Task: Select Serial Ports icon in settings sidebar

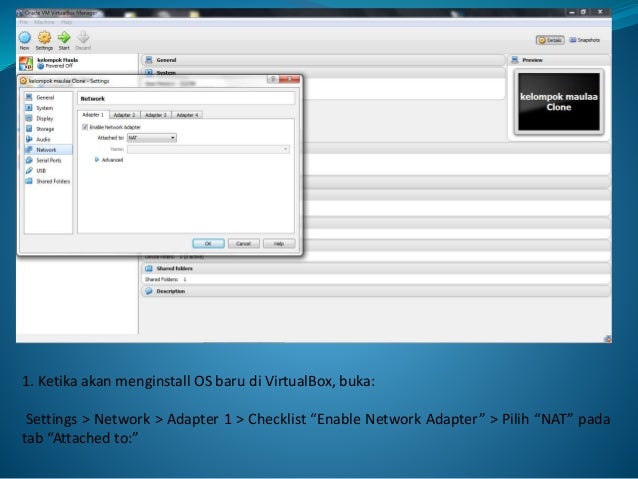Action: click(29, 160)
